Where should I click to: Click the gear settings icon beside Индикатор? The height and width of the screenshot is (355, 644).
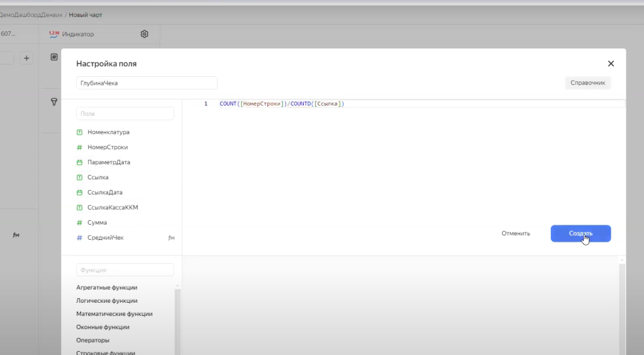(144, 34)
